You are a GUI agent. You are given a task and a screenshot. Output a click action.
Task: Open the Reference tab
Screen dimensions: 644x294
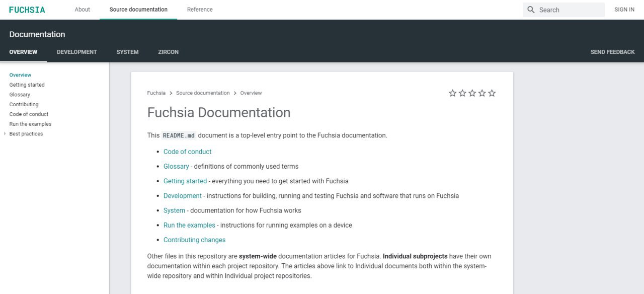point(200,10)
